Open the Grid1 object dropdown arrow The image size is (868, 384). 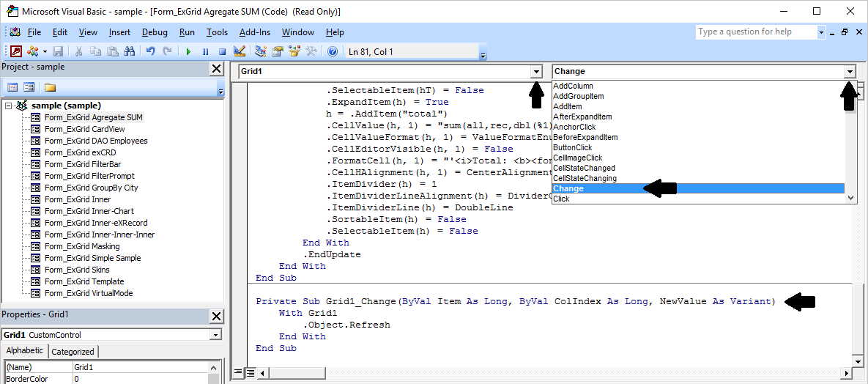click(x=536, y=71)
